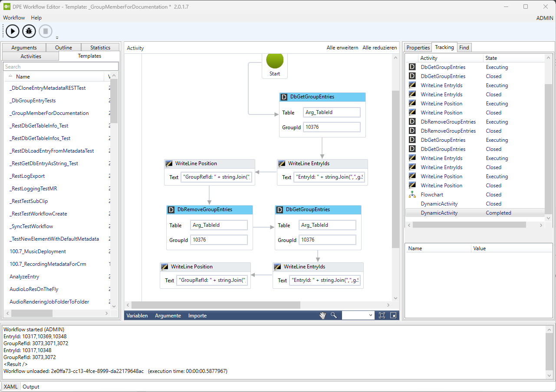Switch to the Properties tab
This screenshot has height=392, width=556.
418,48
